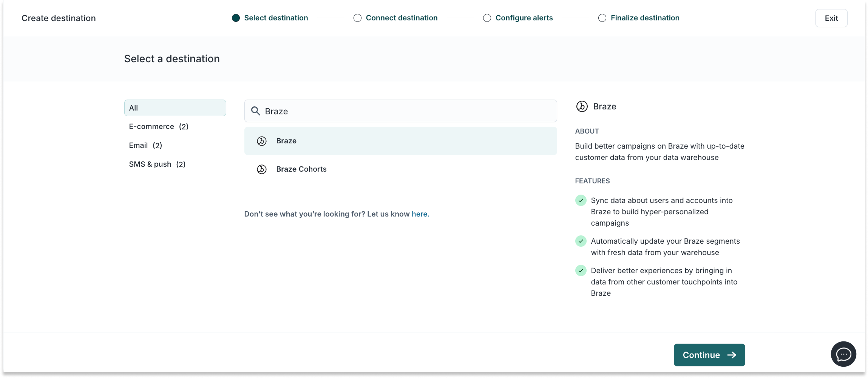Click the Exit button
Screen dimensions: 868x378
point(831,18)
